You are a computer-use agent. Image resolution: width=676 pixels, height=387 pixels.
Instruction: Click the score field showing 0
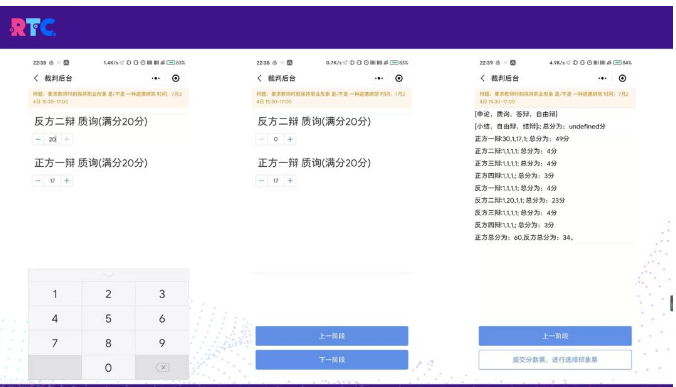275,139
